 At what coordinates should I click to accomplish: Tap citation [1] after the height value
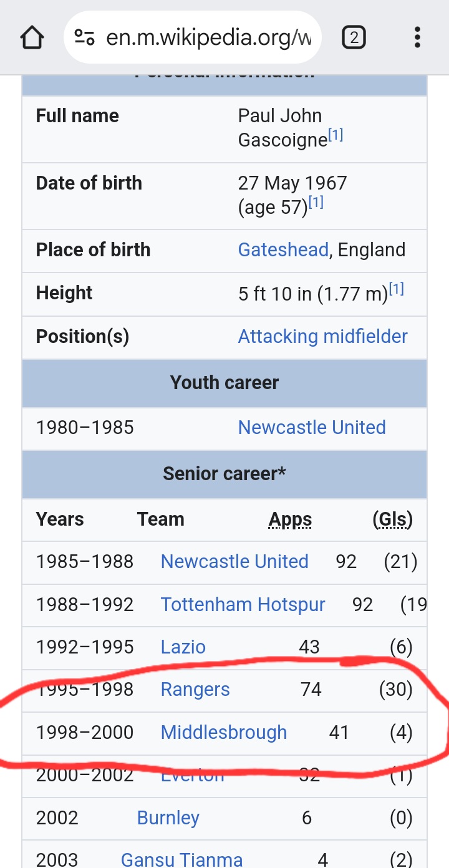click(397, 289)
